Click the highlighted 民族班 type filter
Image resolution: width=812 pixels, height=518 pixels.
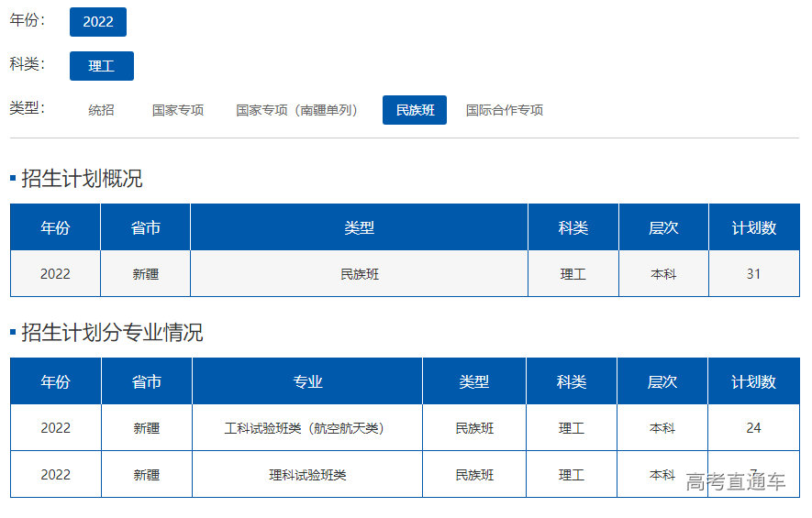(415, 110)
